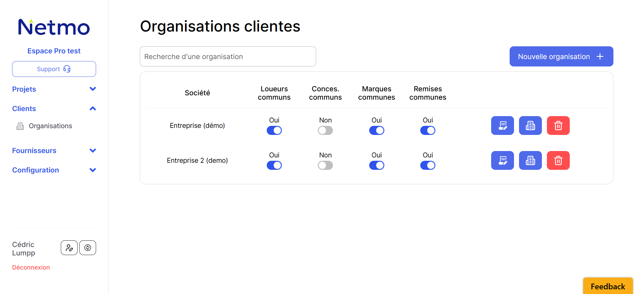Image resolution: width=644 pixels, height=294 pixels.
Task: Disable Remises communes for Entreprise (démo)
Action: [428, 130]
